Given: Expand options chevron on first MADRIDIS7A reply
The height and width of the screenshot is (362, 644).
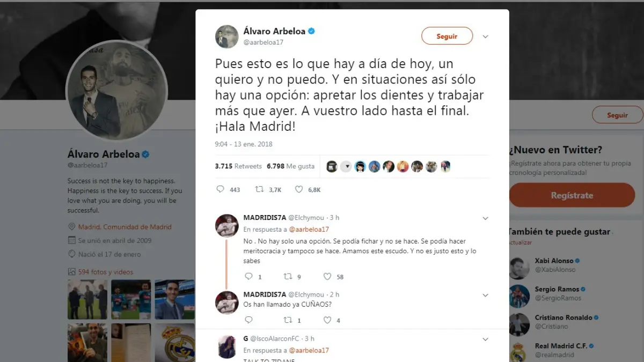Looking at the screenshot, I should point(485,218).
